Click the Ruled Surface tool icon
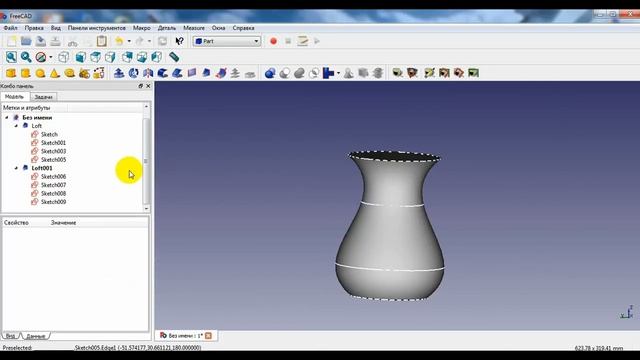Screen dimensions: 640x360 pyautogui.click(x=192, y=73)
